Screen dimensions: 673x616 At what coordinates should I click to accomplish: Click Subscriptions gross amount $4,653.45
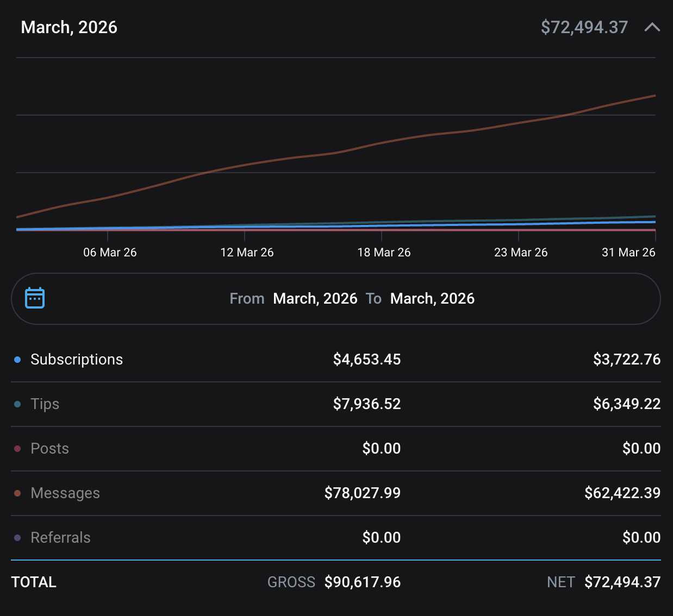pos(367,360)
